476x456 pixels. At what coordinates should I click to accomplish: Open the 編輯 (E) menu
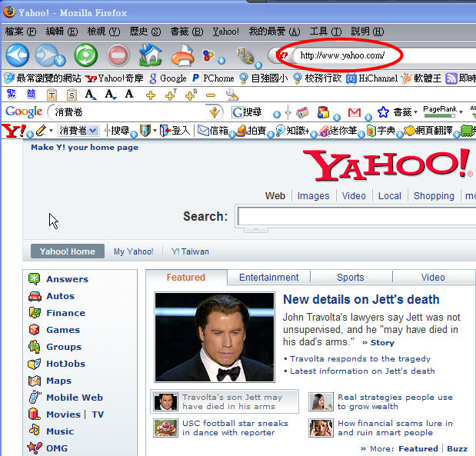click(x=62, y=32)
